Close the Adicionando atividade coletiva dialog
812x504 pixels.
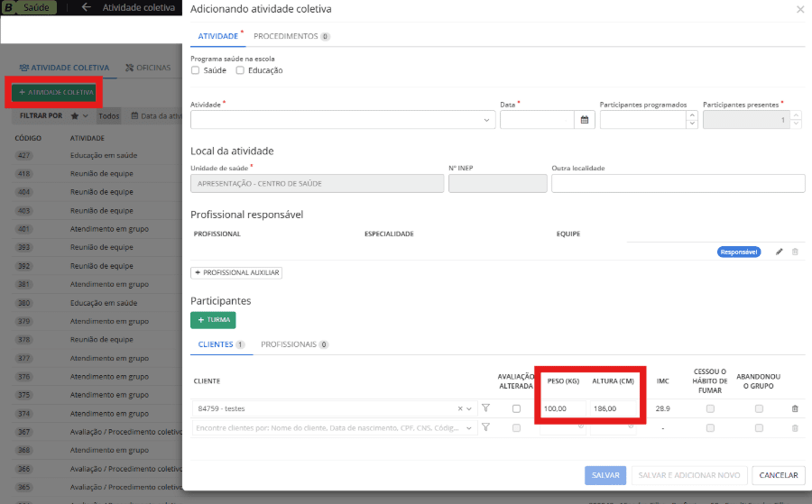(x=799, y=10)
